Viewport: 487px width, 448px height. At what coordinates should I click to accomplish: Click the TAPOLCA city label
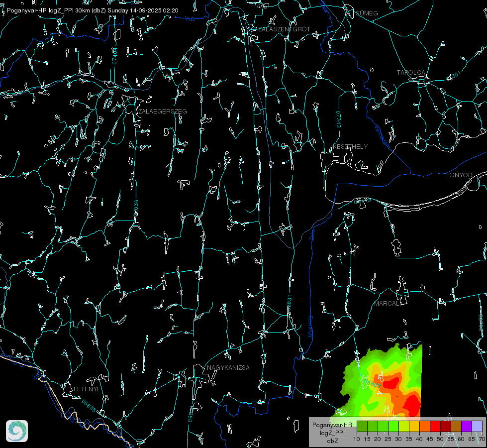tap(411, 73)
